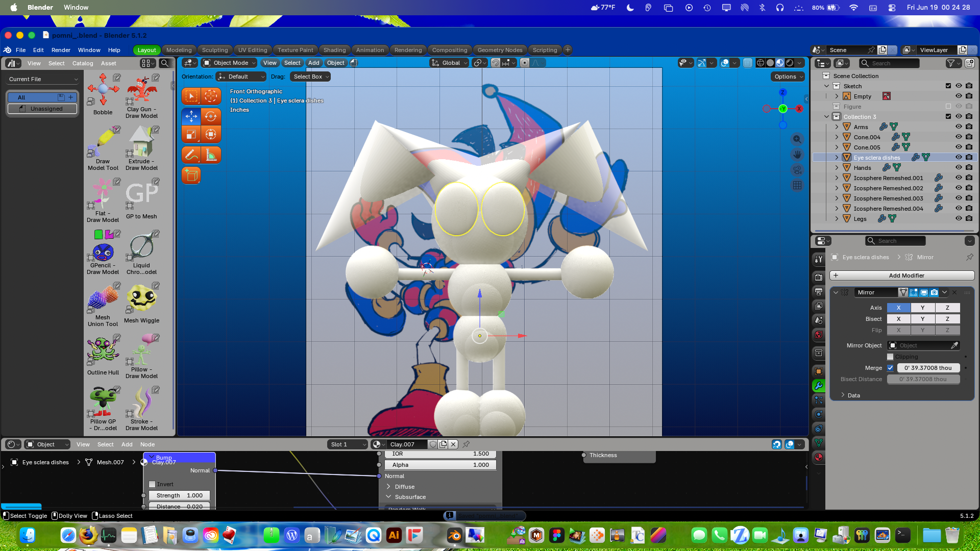Open the Render menu
The image size is (980, 551).
61,50
